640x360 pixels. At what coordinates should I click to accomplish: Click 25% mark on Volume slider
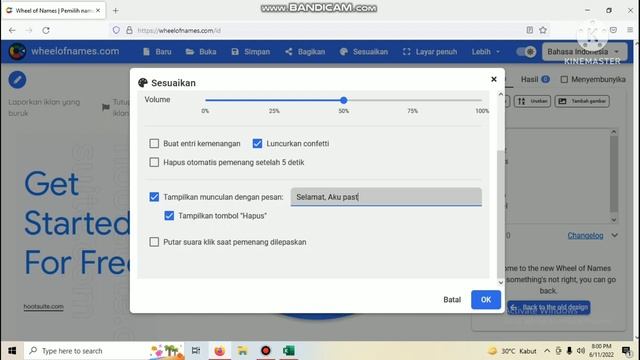pyautogui.click(x=274, y=111)
